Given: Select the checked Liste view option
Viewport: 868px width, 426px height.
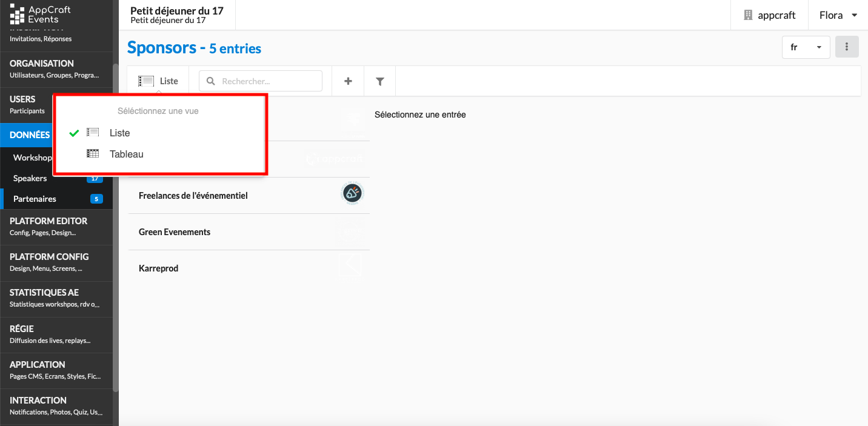Looking at the screenshot, I should 119,133.
